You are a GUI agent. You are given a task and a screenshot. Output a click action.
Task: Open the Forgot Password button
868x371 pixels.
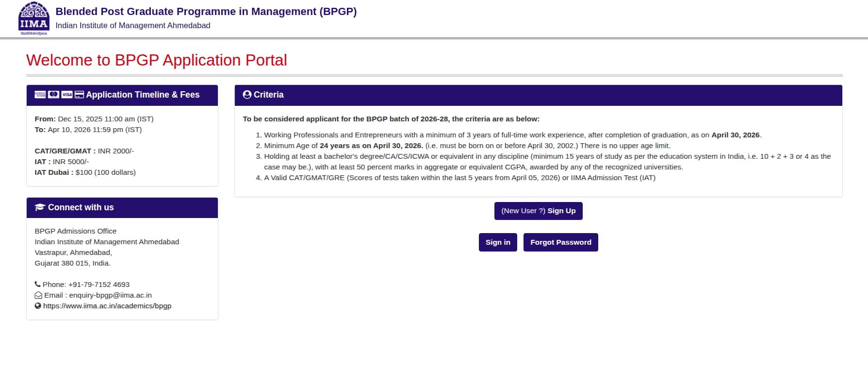click(560, 242)
